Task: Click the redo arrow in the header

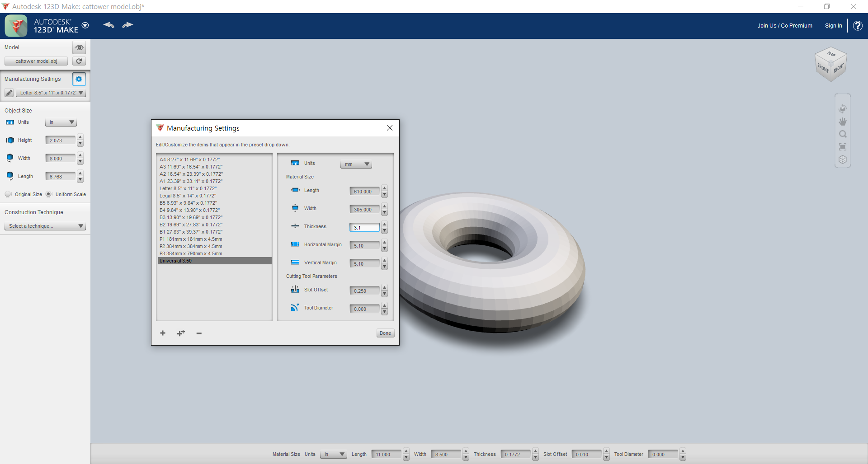Action: (x=127, y=25)
